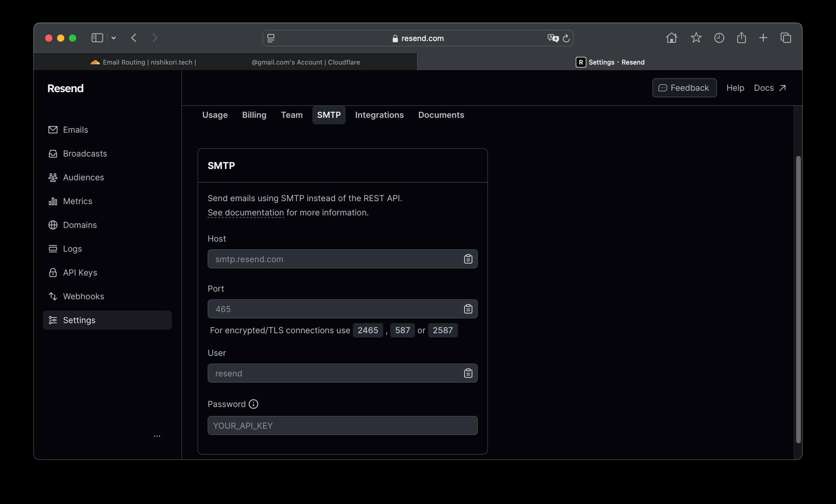Click the resend.com address bar

tap(418, 38)
